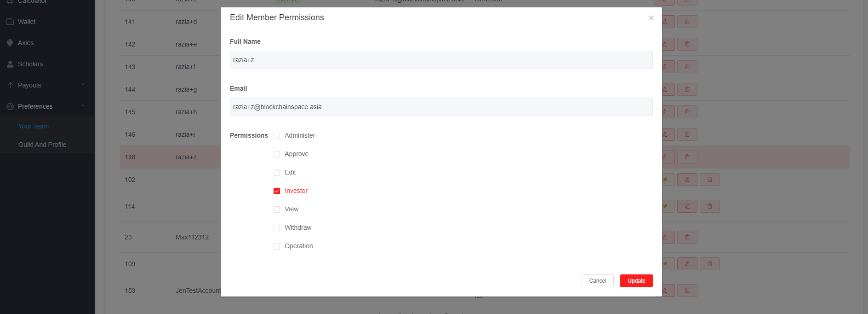Select the Scholars person icon
Image resolution: width=868 pixels, height=314 pixels.
point(10,64)
